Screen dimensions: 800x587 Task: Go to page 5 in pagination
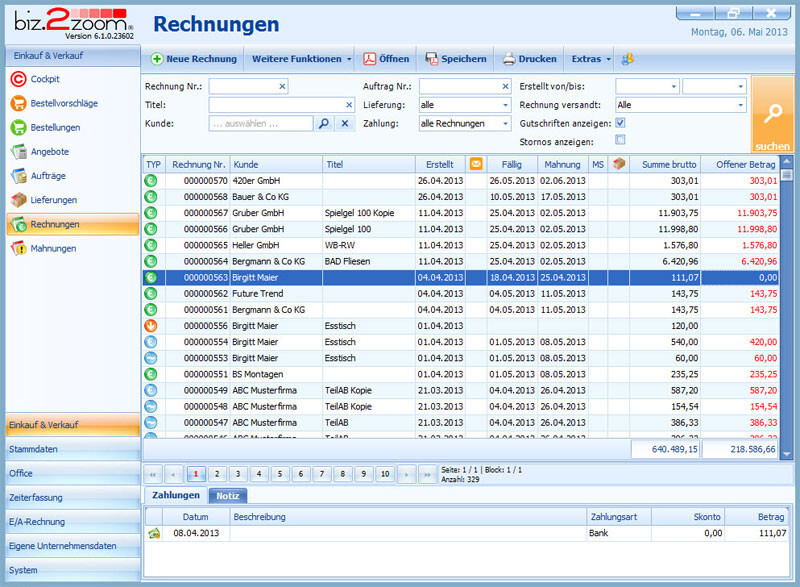279,474
